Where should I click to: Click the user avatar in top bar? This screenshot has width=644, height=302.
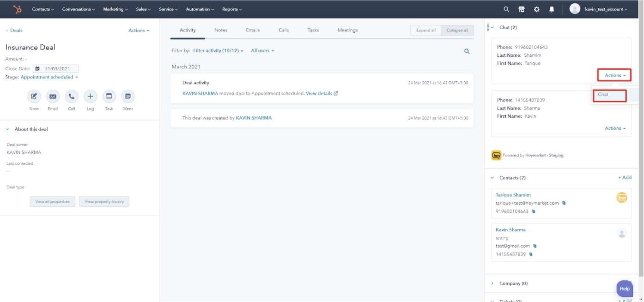(x=575, y=9)
